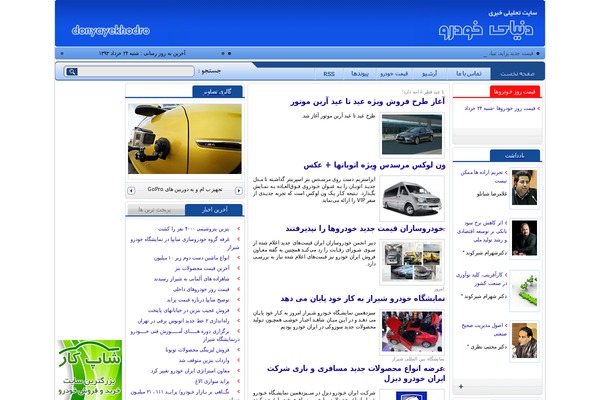This screenshot has width=600, height=400.
Task: Open news item توضیح سایپا درباره قیمت پراید
Action: tap(198, 300)
